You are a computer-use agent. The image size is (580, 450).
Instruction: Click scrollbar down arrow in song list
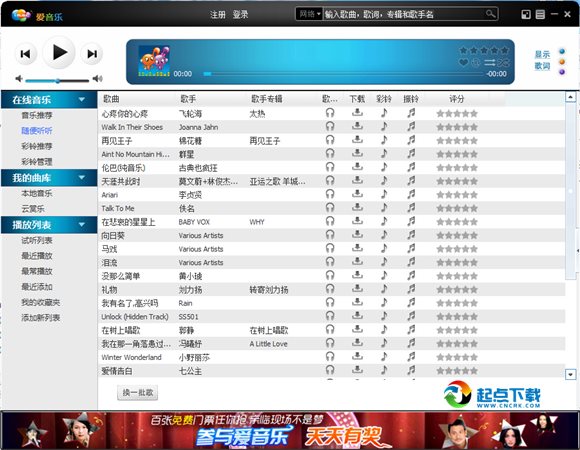pos(570,374)
